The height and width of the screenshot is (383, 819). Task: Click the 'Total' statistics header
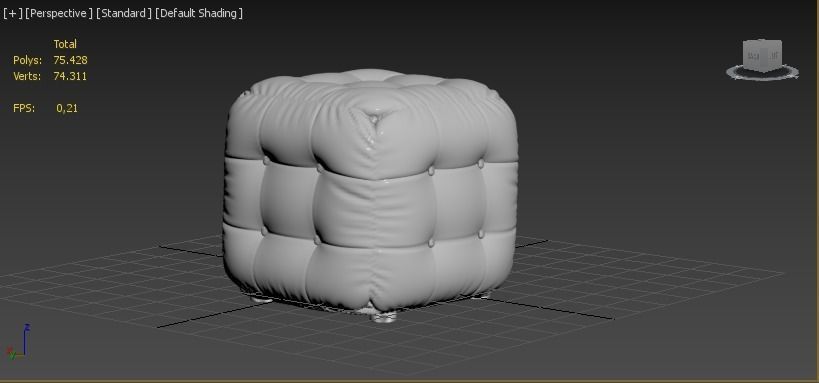(65, 44)
